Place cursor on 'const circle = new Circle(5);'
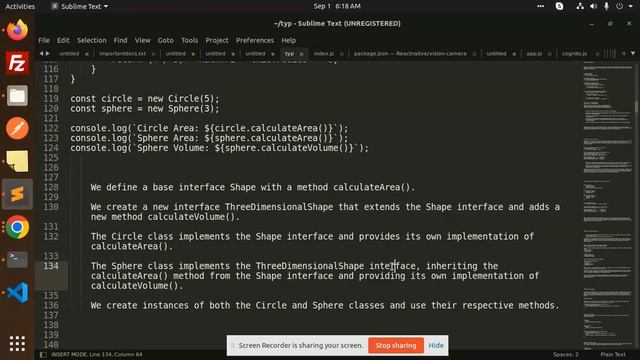The height and width of the screenshot is (360, 640). point(144,99)
